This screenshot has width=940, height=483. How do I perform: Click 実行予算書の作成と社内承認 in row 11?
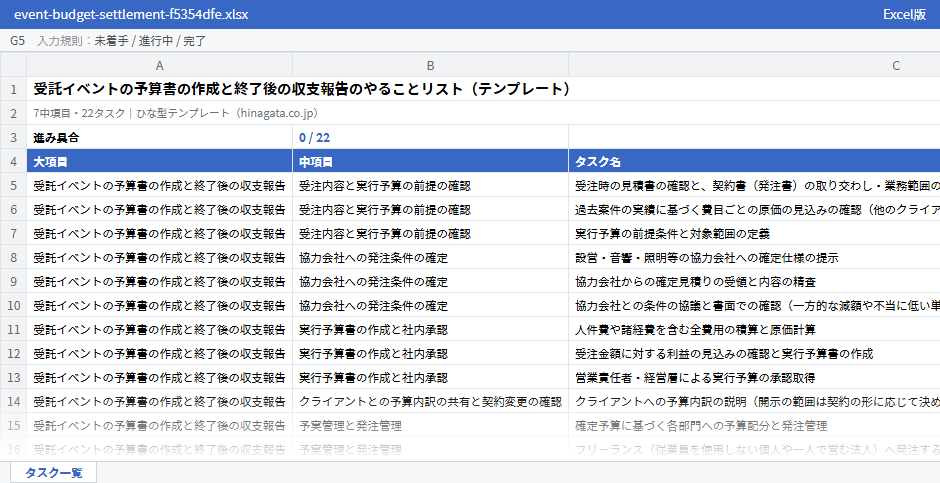pos(430,329)
